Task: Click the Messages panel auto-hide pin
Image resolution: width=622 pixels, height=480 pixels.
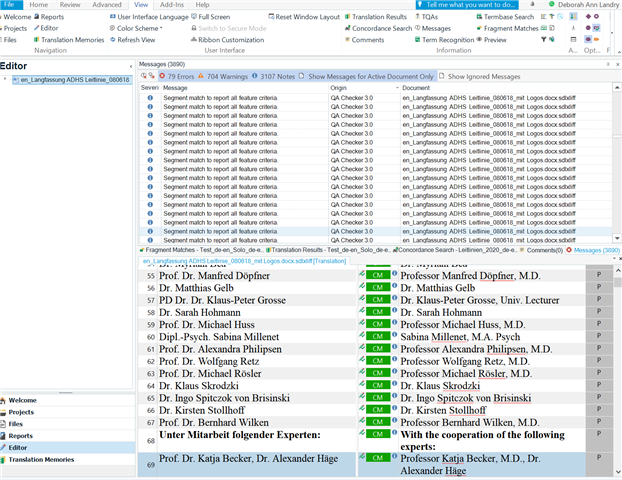Action: pyautogui.click(x=608, y=64)
